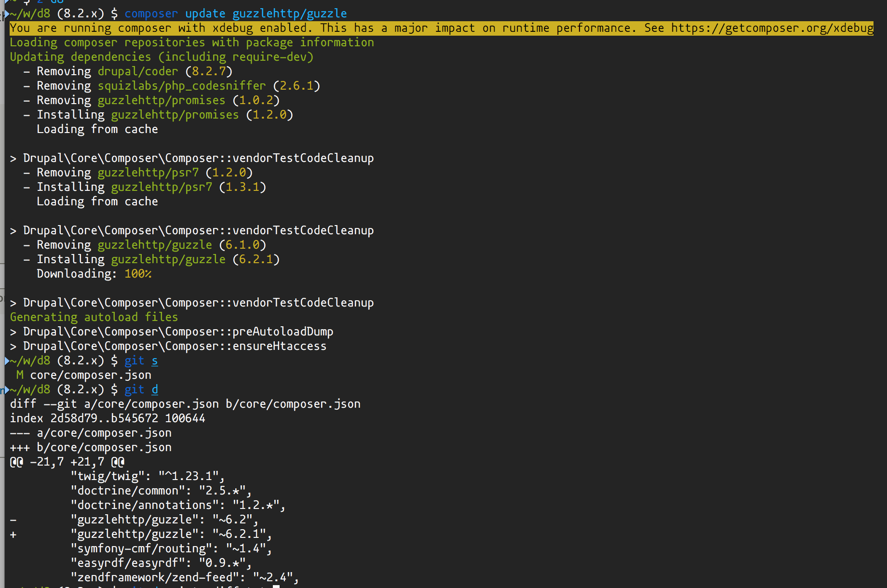Click the added line with "~6.2.1"
This screenshot has width=887, height=588.
(x=141, y=534)
